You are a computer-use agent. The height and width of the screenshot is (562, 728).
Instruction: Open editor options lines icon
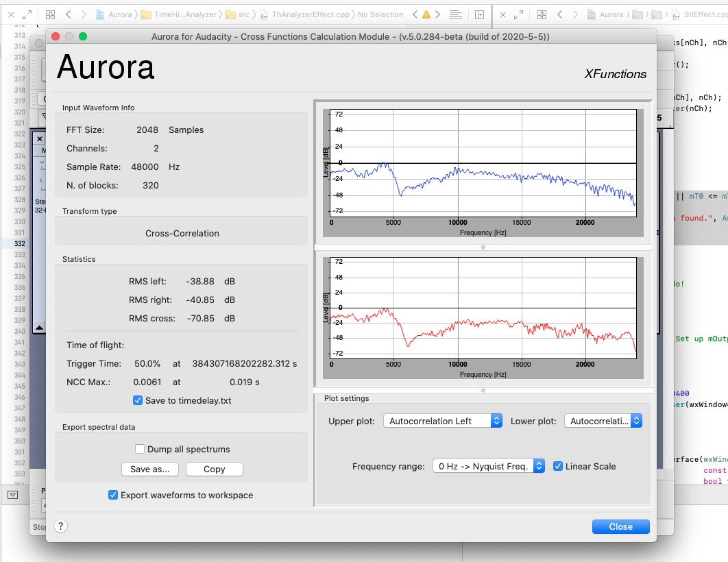coord(456,15)
